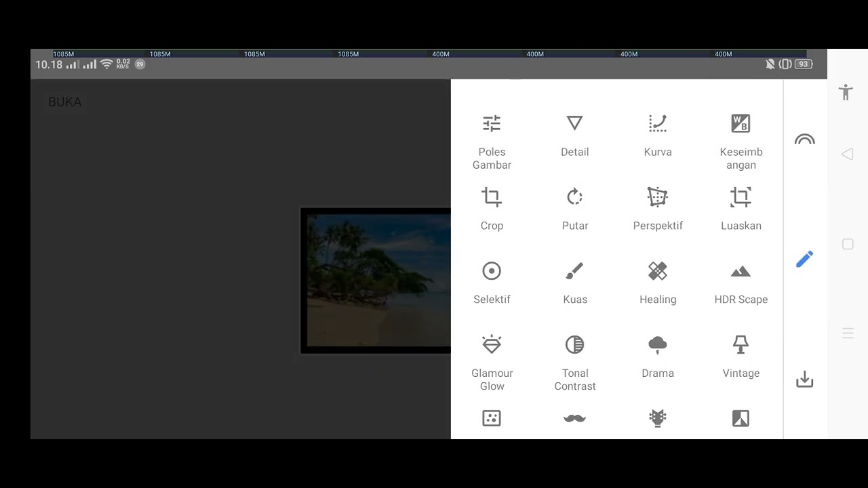Open the Keseimbangan white balance tool

[741, 142]
